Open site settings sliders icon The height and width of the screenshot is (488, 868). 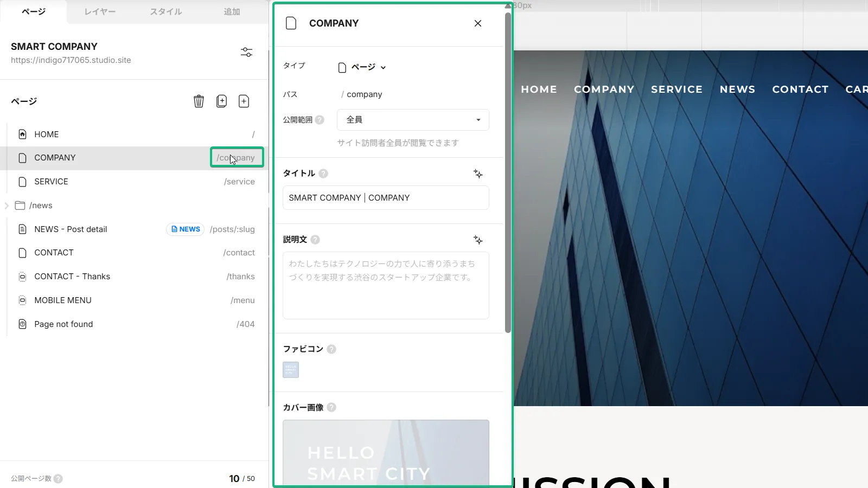(247, 52)
